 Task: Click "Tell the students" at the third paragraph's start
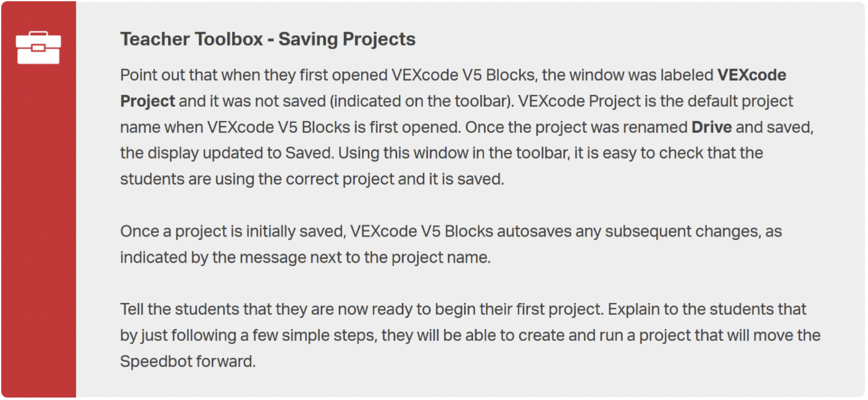172,309
